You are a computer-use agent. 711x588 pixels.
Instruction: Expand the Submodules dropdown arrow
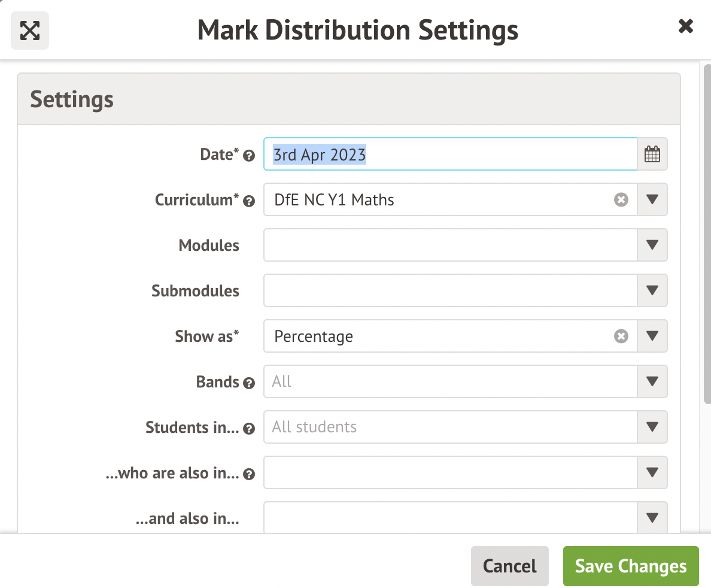tap(652, 291)
